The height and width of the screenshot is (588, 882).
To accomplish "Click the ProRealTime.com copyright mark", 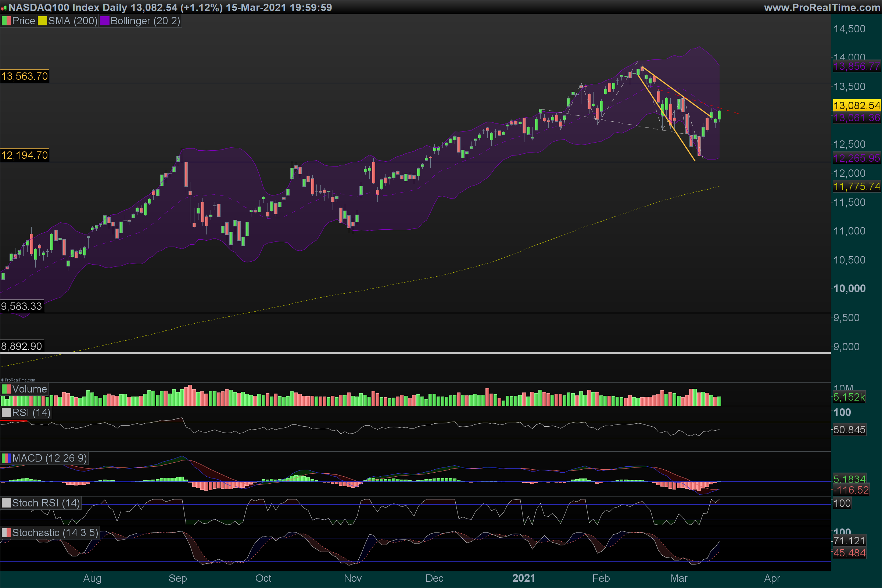I will [18, 380].
